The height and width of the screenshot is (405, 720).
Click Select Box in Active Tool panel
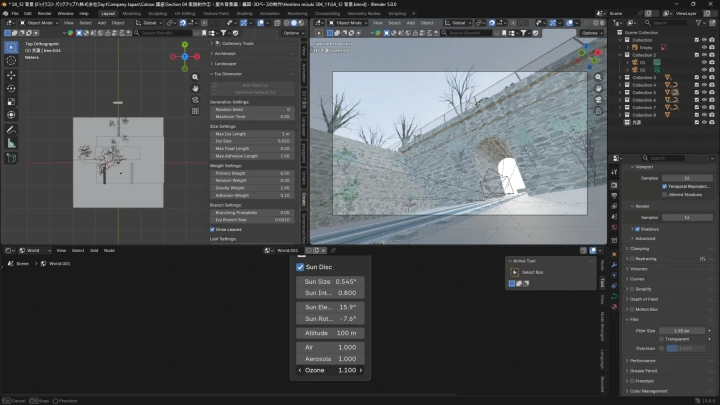pos(532,272)
